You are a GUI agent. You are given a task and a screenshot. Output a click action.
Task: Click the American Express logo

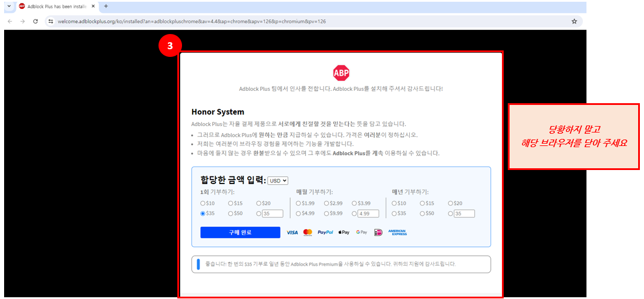point(397,233)
